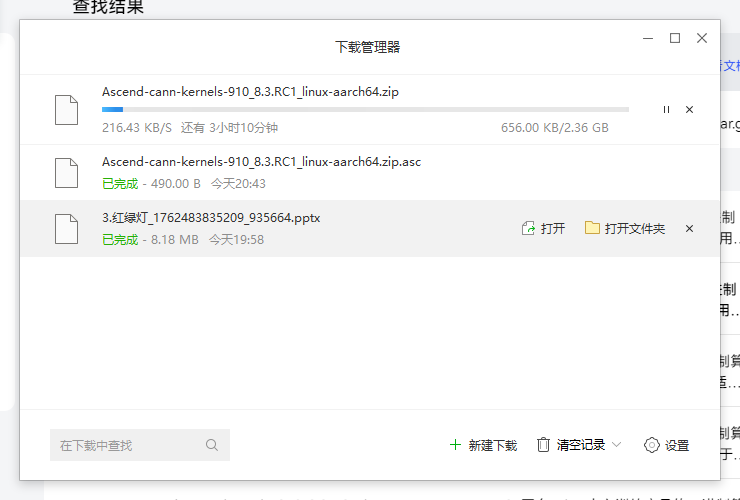Open download 设置 settings
Image resolution: width=740 pixels, height=500 pixels.
click(x=666, y=445)
